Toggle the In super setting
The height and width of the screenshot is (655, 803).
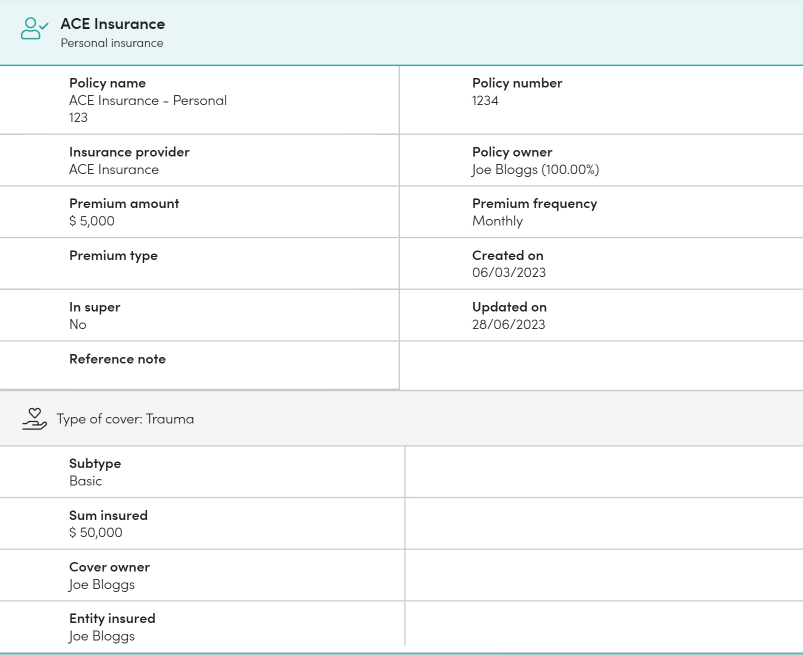tap(78, 324)
